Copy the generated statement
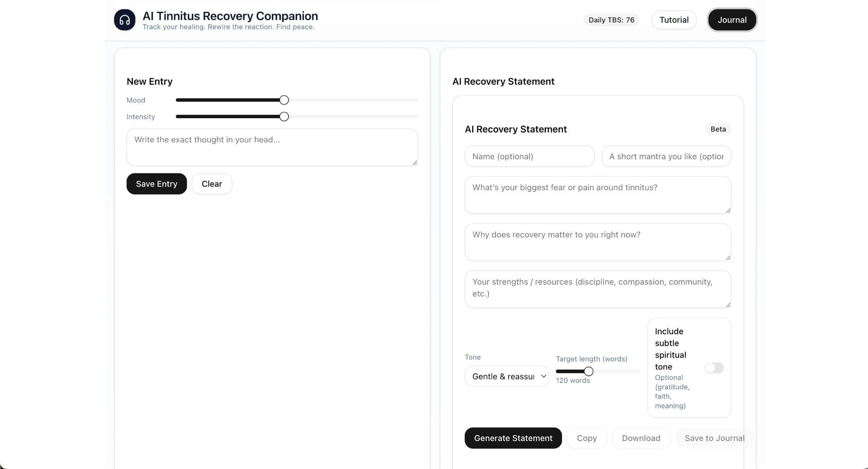868x469 pixels. tap(587, 438)
